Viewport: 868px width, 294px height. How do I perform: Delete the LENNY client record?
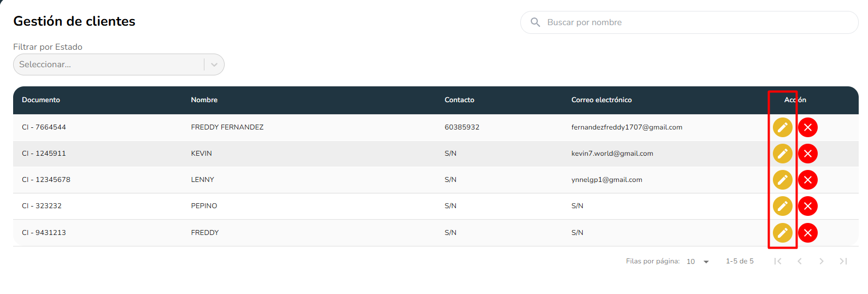tap(807, 180)
